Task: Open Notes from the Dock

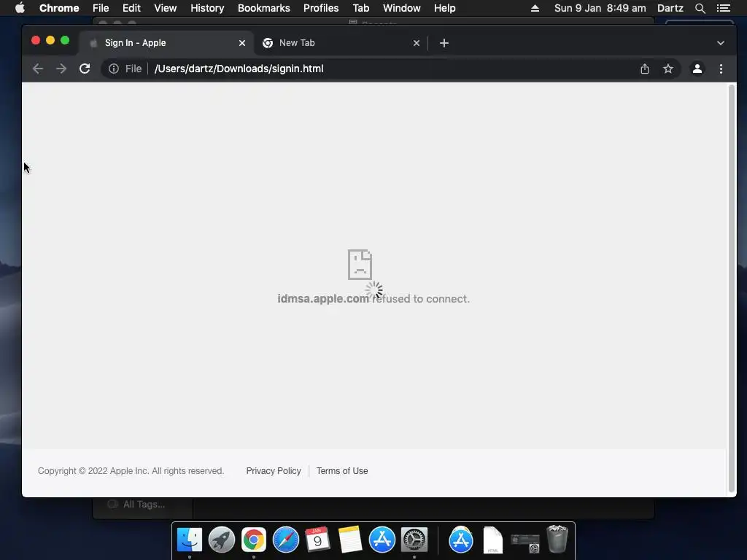Action: tap(349, 540)
